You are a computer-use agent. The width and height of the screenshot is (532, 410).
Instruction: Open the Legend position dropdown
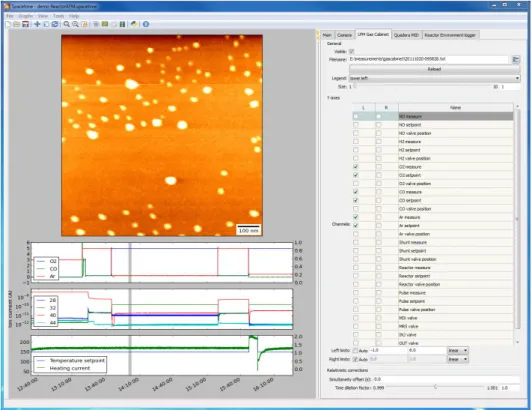pyautogui.click(x=434, y=78)
